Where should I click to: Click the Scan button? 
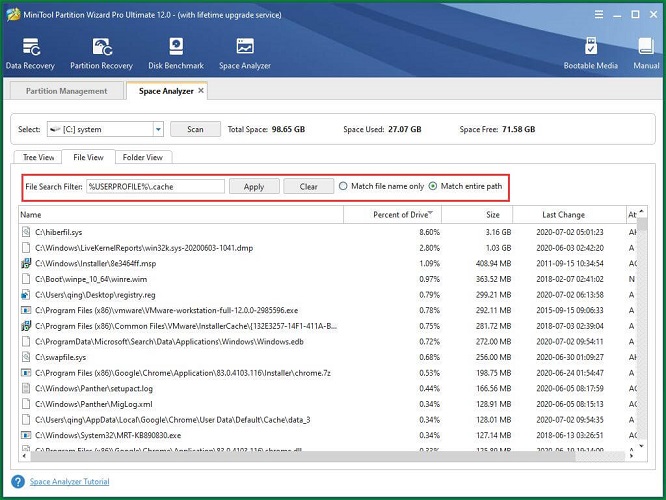coord(195,129)
